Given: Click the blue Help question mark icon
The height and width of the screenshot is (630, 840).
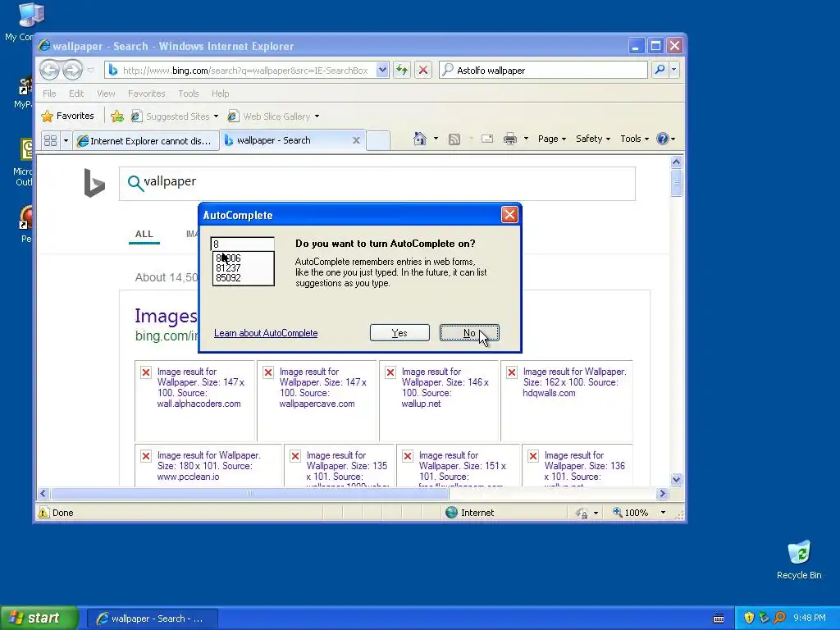Looking at the screenshot, I should (x=663, y=139).
